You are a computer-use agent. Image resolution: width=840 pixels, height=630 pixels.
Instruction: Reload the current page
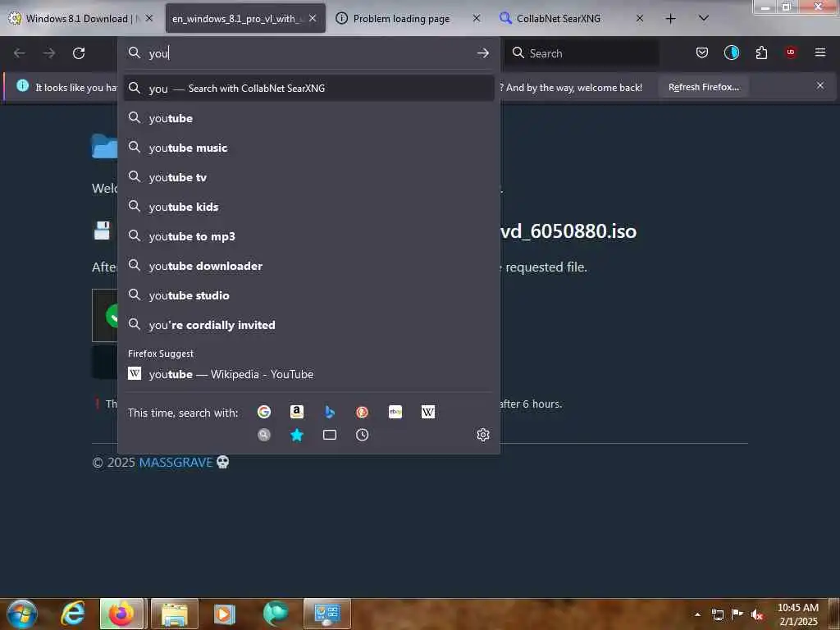[79, 52]
